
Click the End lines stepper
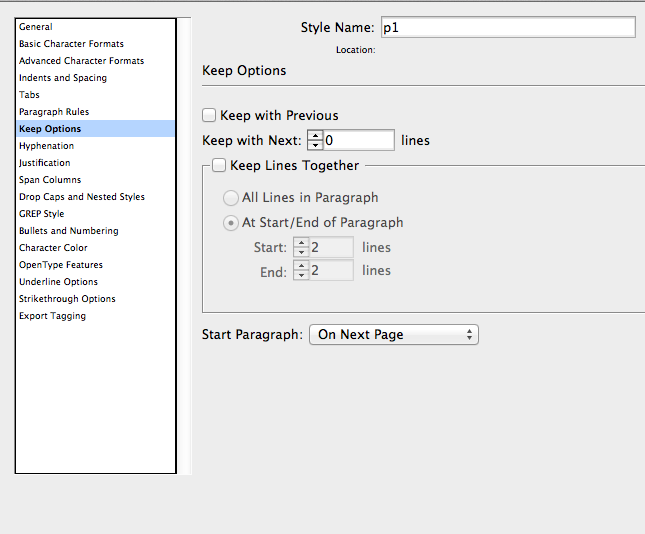[x=301, y=271]
